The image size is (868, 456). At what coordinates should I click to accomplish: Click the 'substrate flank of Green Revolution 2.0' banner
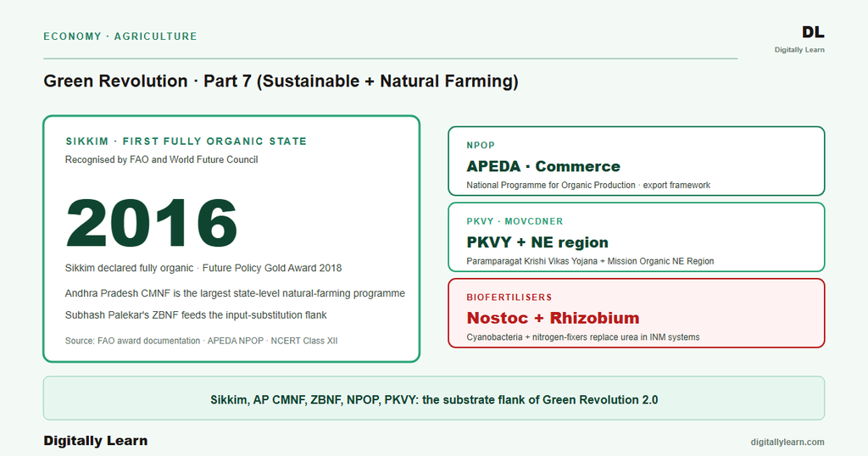434,398
